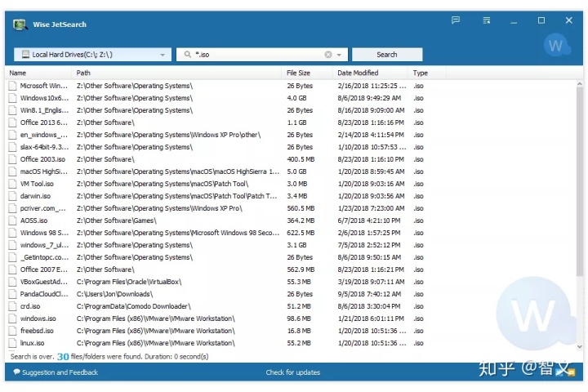Select the Microsoft Win... file row

292,86
